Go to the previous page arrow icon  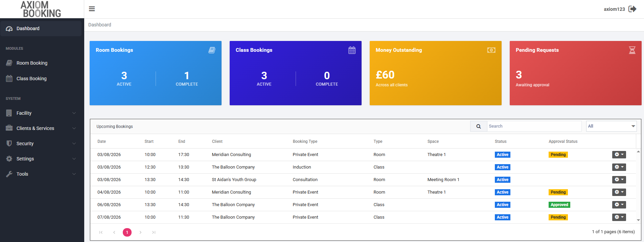tap(114, 232)
